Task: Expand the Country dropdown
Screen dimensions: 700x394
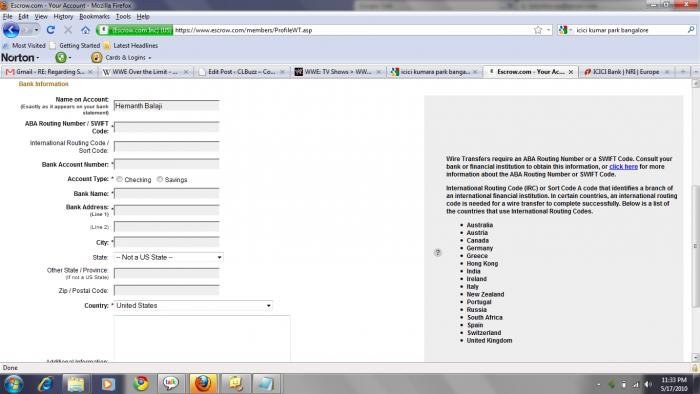Action: (x=193, y=306)
